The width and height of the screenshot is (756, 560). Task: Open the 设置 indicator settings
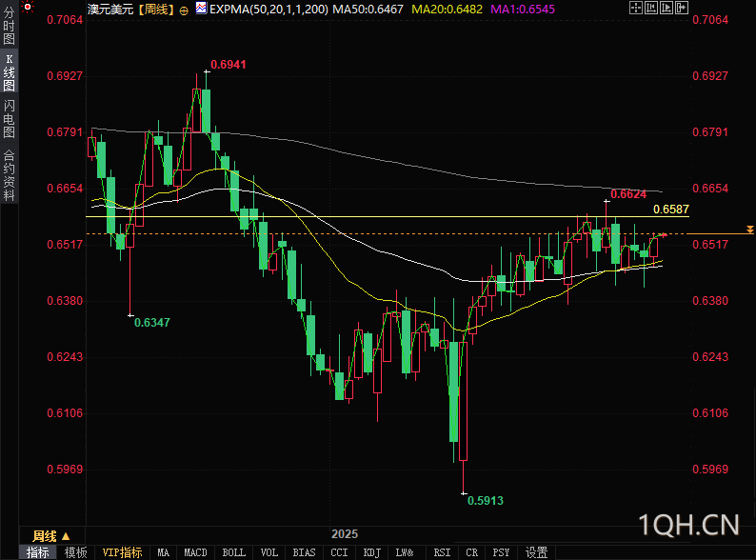[x=536, y=552]
